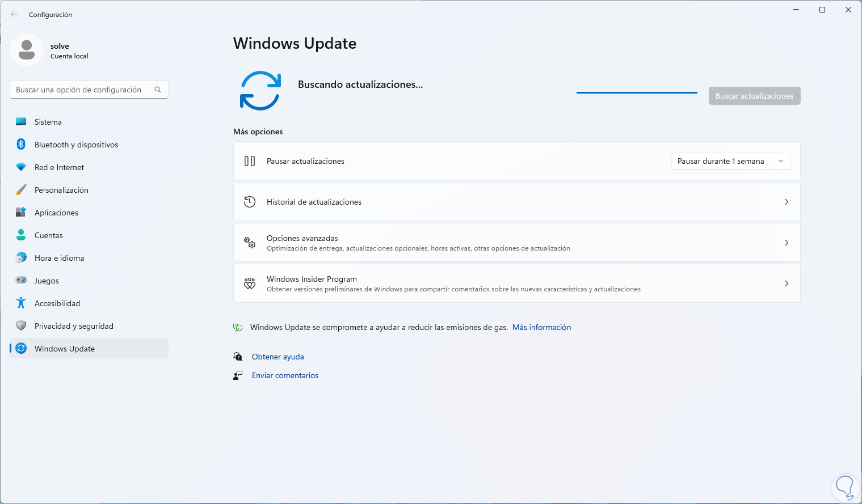
Task: Click the Hora e idioma clock icon
Action: tap(21, 258)
